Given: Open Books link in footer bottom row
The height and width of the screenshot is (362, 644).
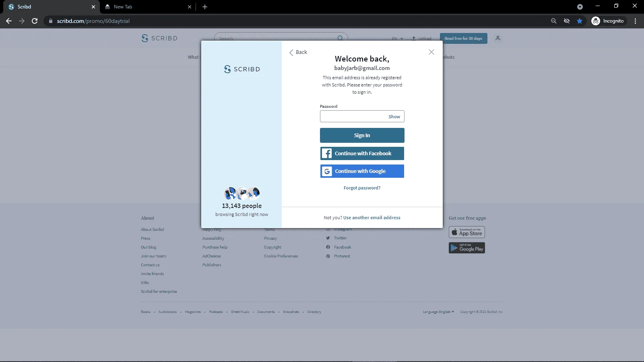Looking at the screenshot, I should 145,312.
